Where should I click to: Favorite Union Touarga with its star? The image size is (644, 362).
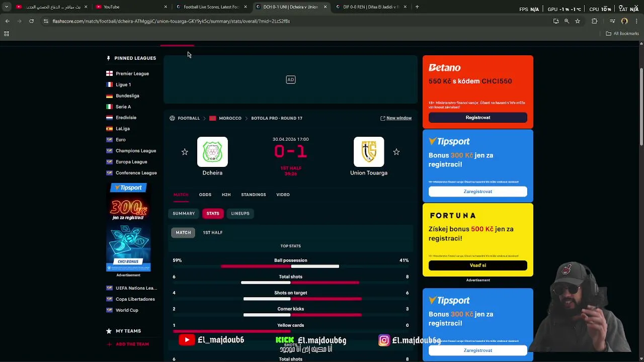coord(396,152)
